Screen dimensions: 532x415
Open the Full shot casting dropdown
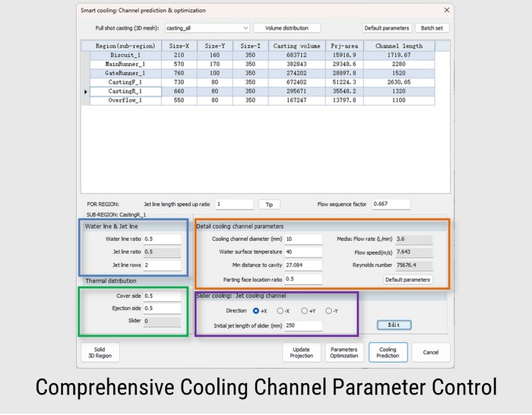click(207, 28)
